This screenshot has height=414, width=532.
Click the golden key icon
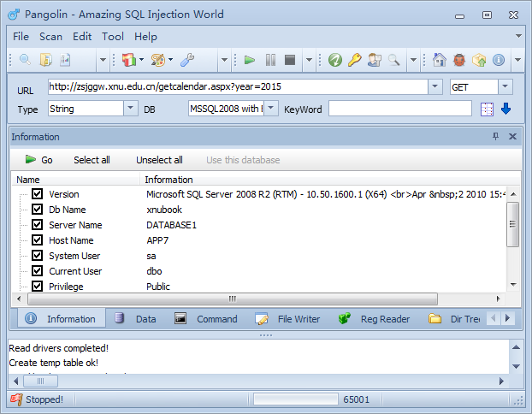point(355,60)
